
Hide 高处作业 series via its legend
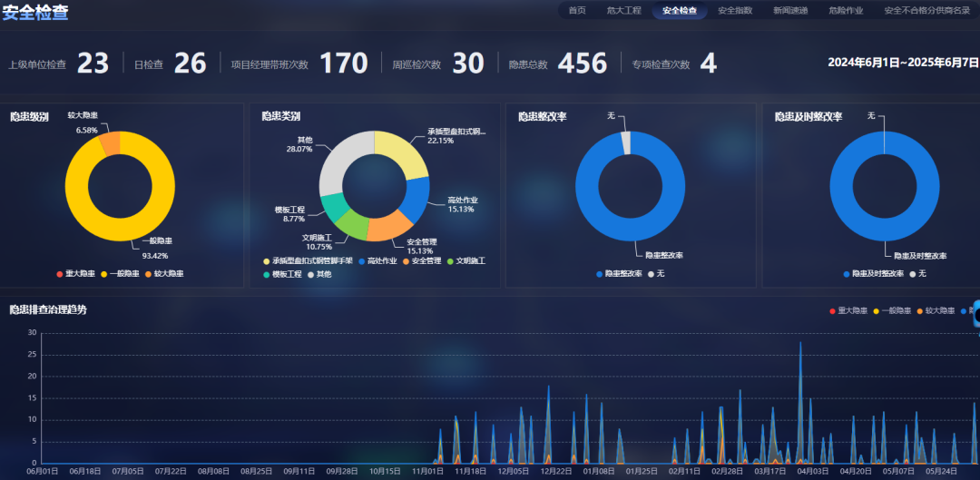click(x=379, y=261)
